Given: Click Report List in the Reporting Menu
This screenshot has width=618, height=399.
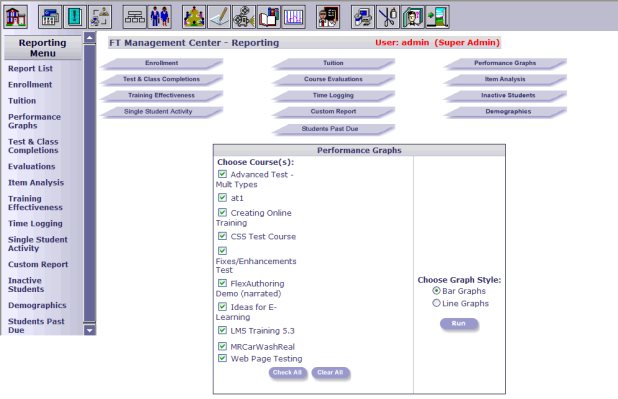Looking at the screenshot, I should (x=30, y=69).
